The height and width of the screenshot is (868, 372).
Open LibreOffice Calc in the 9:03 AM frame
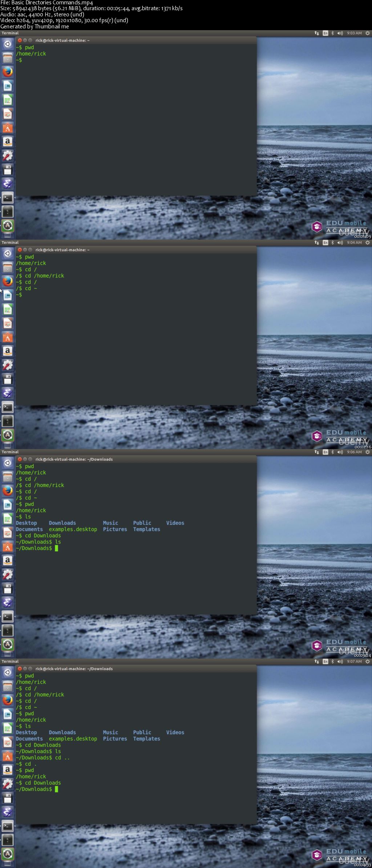coord(8,100)
